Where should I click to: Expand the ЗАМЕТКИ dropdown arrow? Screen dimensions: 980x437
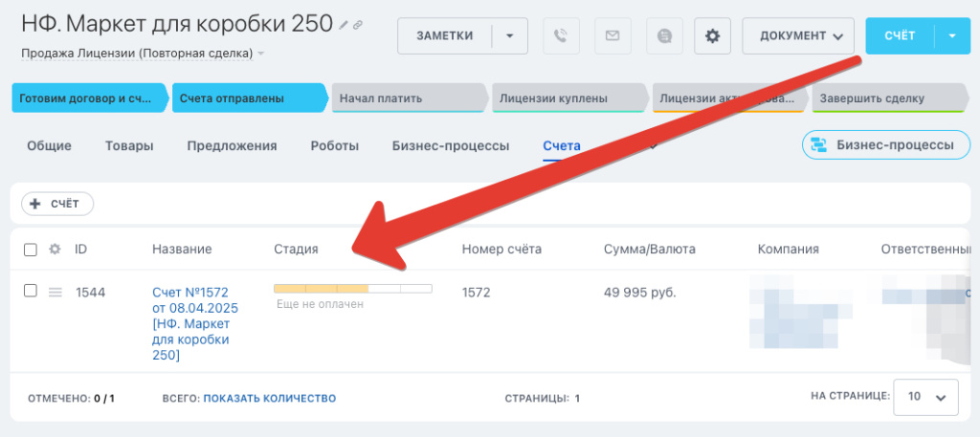click(510, 36)
